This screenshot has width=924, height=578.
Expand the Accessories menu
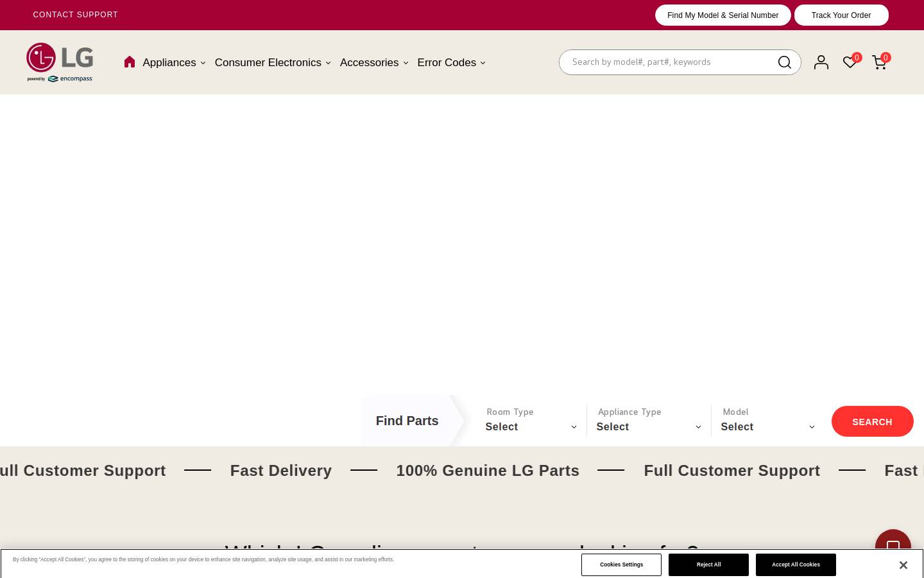click(374, 62)
